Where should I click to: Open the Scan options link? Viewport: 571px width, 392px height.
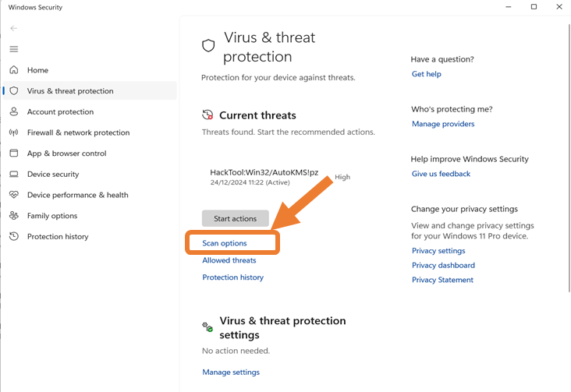[x=225, y=243]
